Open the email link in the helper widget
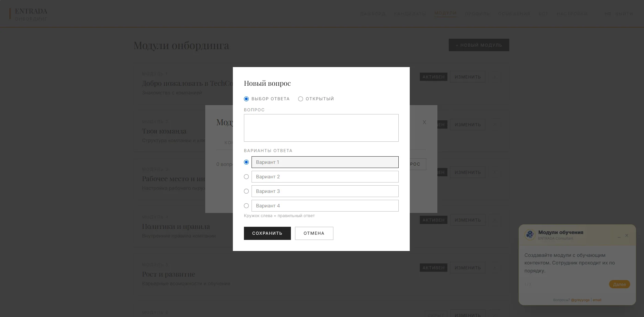Image resolution: width=644 pixels, height=317 pixels. (x=597, y=300)
